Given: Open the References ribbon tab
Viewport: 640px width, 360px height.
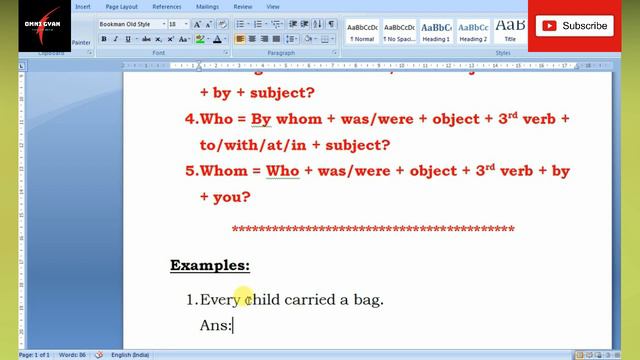Looking at the screenshot, I should (x=167, y=7).
